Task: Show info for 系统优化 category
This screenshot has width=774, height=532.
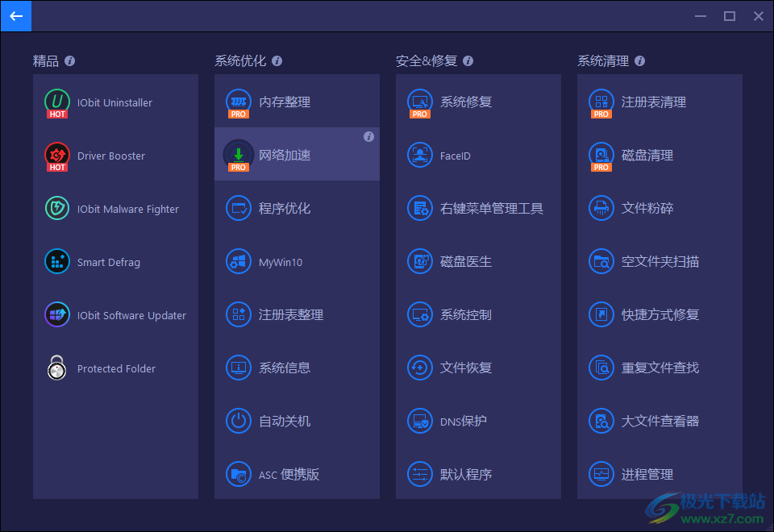Action: [277, 60]
